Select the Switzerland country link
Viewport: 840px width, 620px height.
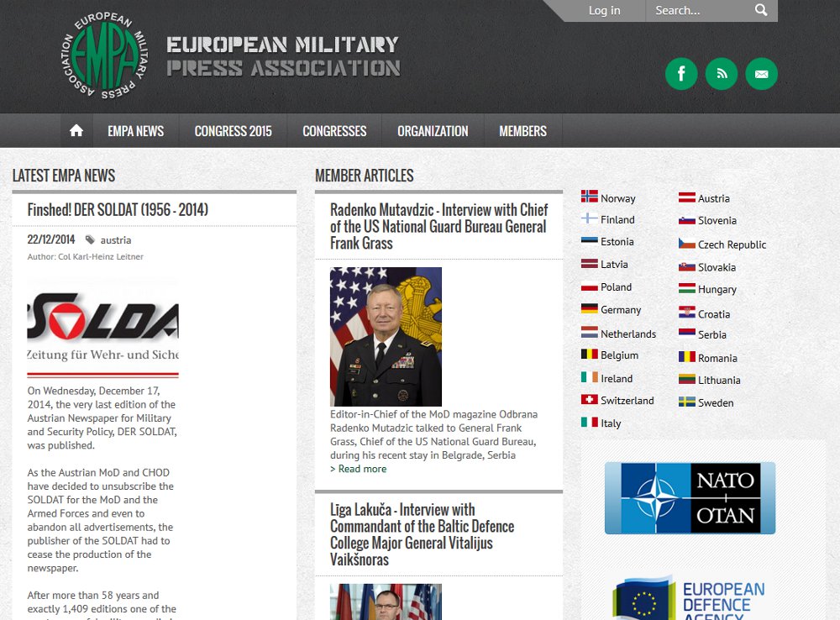pos(627,400)
